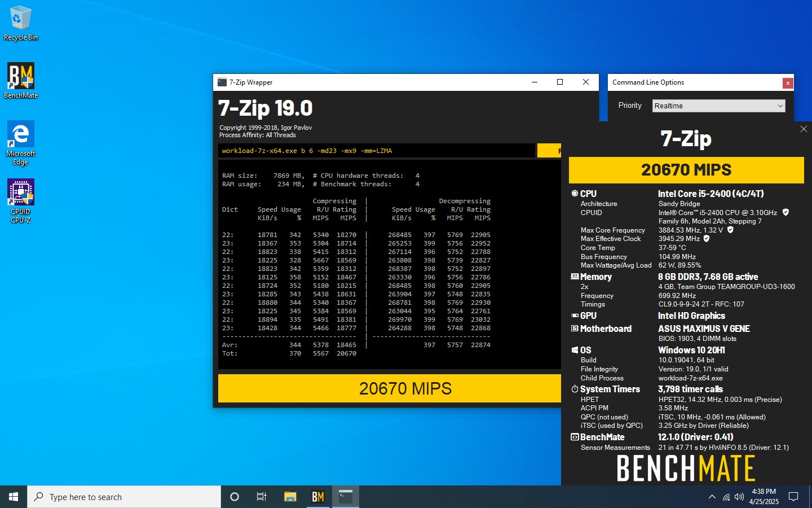Click the CL9.0-9-9-24 2T timings value
The image size is (812, 508).
[x=701, y=304]
